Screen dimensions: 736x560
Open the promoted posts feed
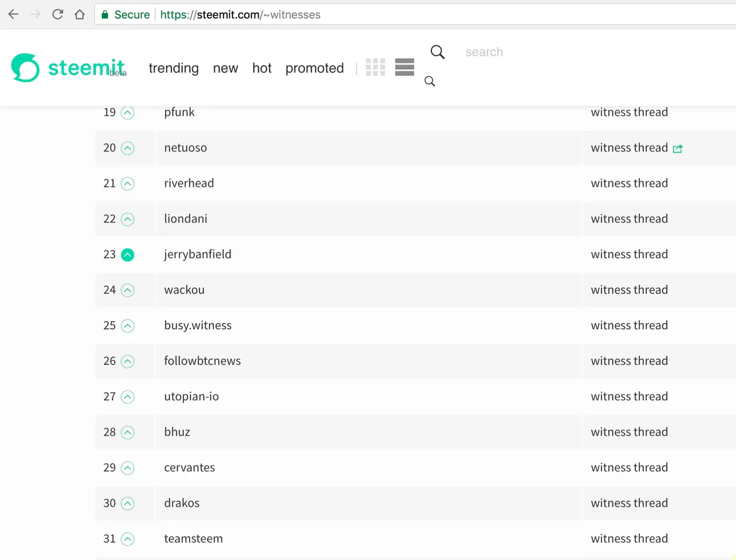[x=315, y=68]
